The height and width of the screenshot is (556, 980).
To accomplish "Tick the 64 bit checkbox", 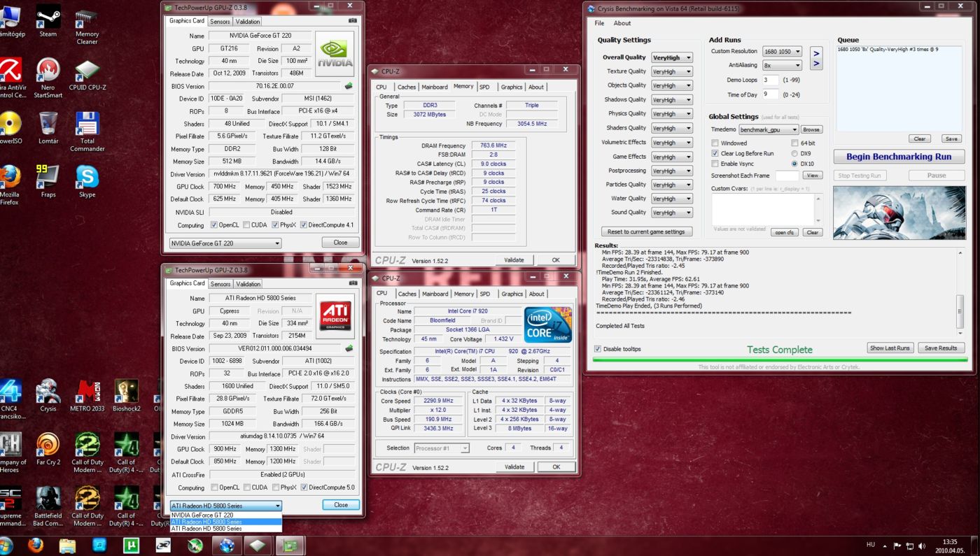I will [794, 143].
